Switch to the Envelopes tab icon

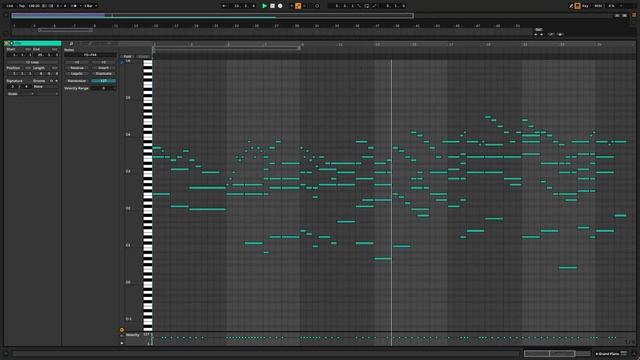point(90,43)
